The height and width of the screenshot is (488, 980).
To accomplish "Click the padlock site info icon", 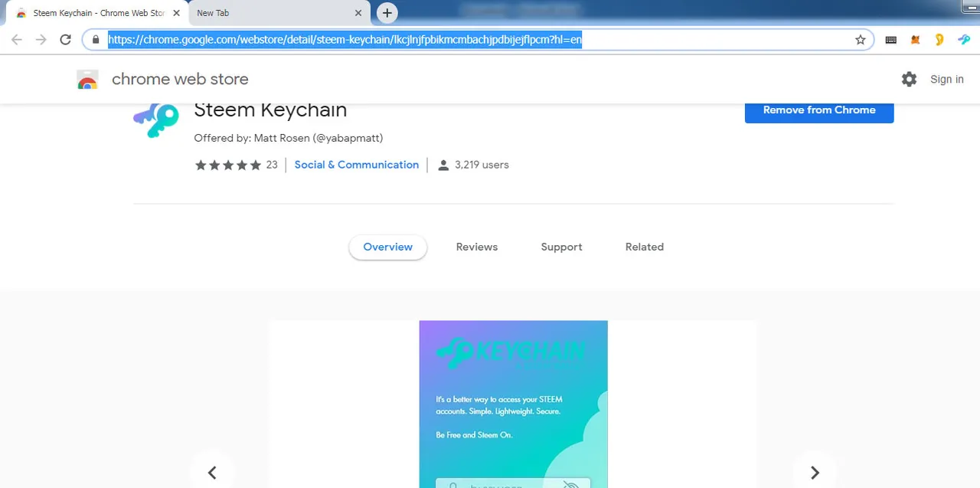I will (96, 40).
